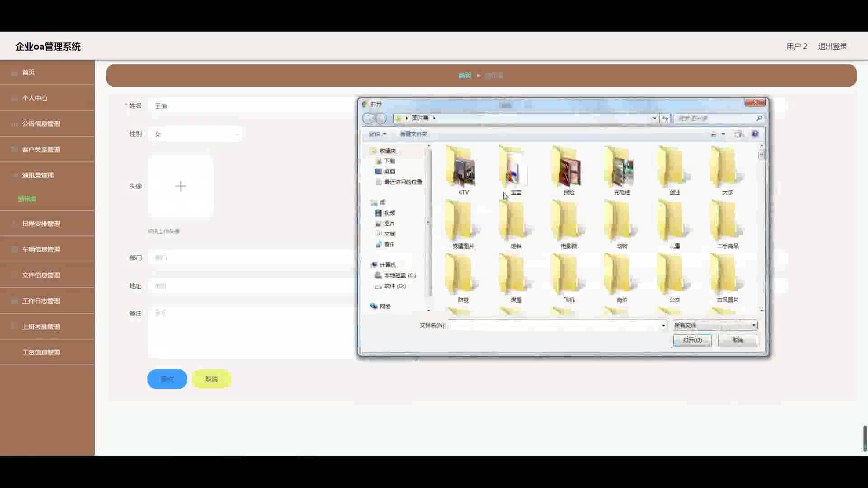The height and width of the screenshot is (488, 868).
Task: Click the back navigation arrow in dialog
Action: 368,118
